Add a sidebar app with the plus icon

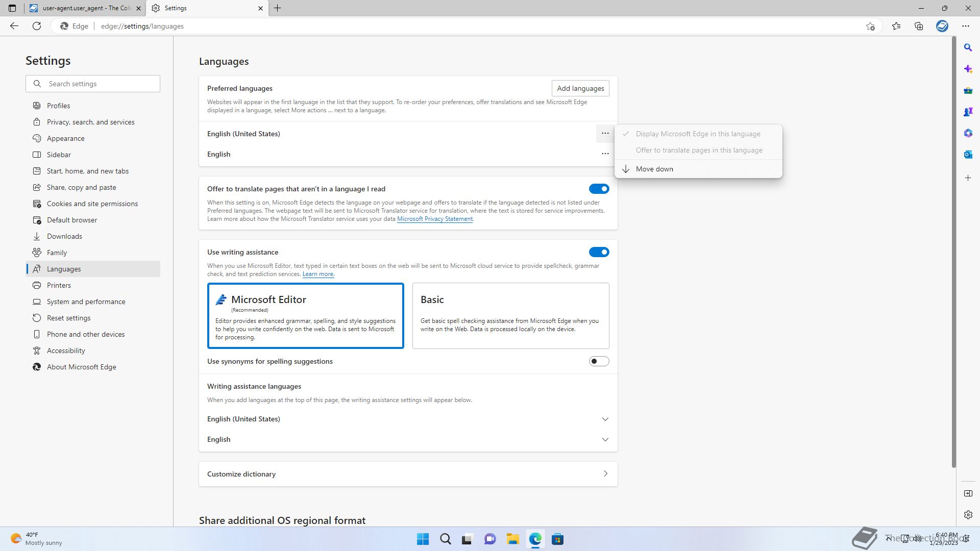(x=968, y=178)
